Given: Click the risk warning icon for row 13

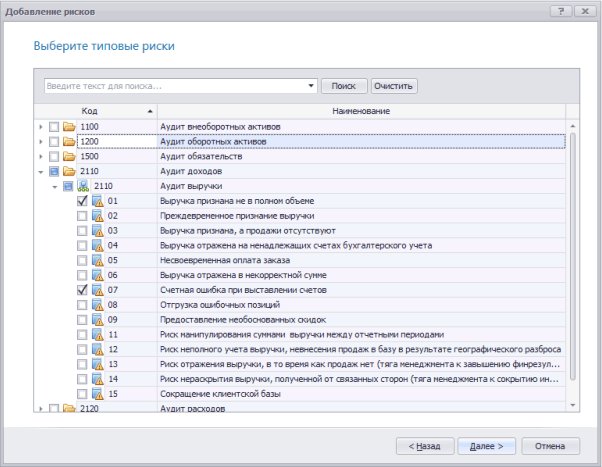Looking at the screenshot, I should (x=98, y=364).
